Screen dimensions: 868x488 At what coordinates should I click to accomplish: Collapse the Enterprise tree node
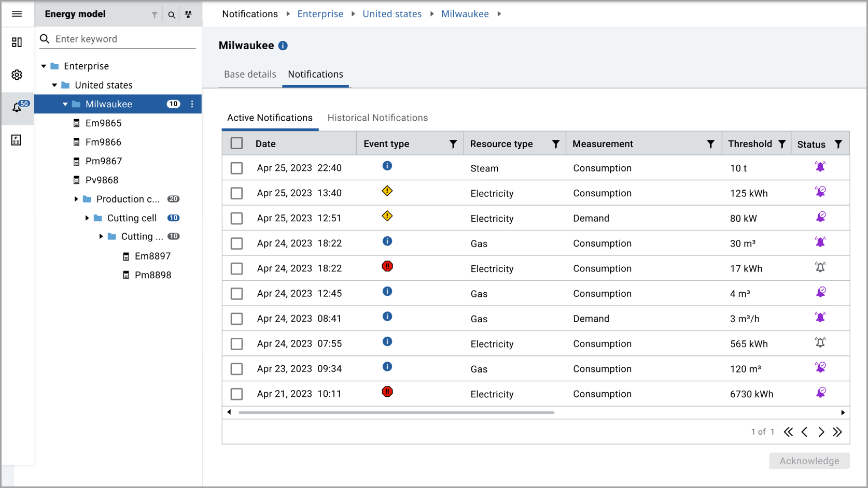[44, 66]
